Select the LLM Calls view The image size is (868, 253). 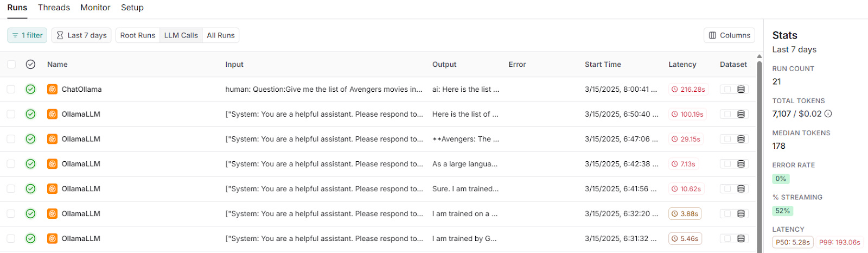coord(181,35)
